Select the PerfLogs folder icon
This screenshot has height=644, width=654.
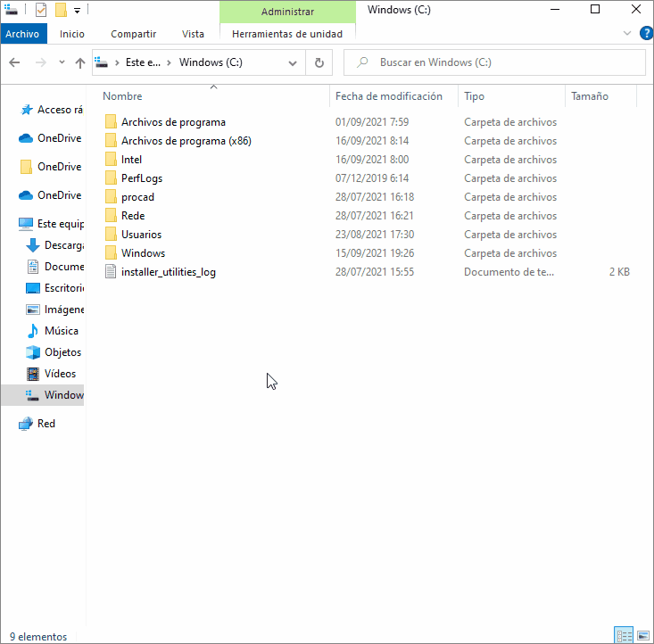(x=111, y=178)
